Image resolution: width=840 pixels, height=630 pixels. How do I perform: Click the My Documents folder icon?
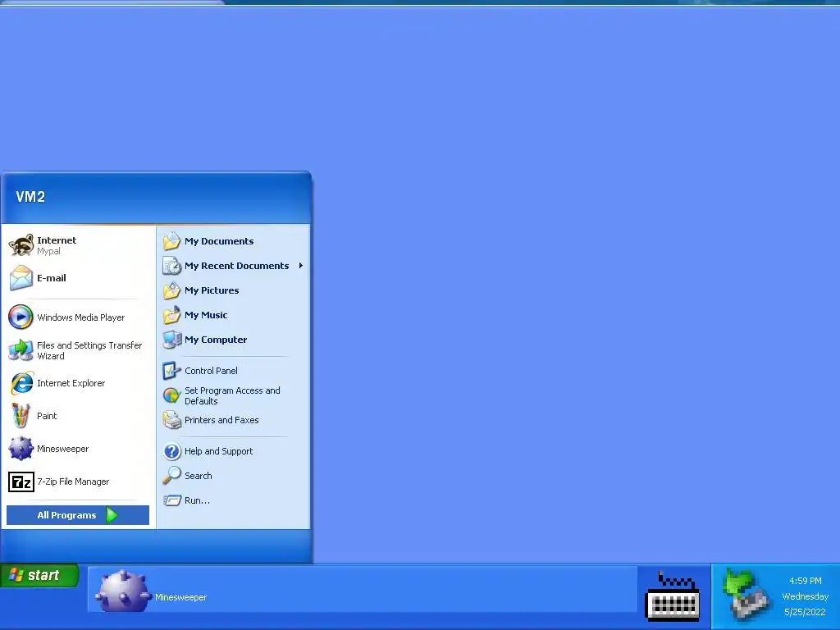pyautogui.click(x=172, y=241)
